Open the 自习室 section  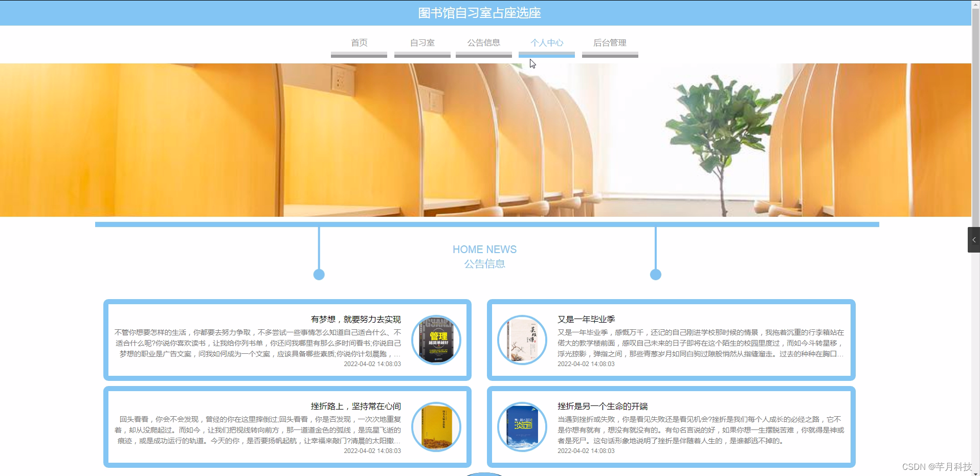click(x=422, y=43)
